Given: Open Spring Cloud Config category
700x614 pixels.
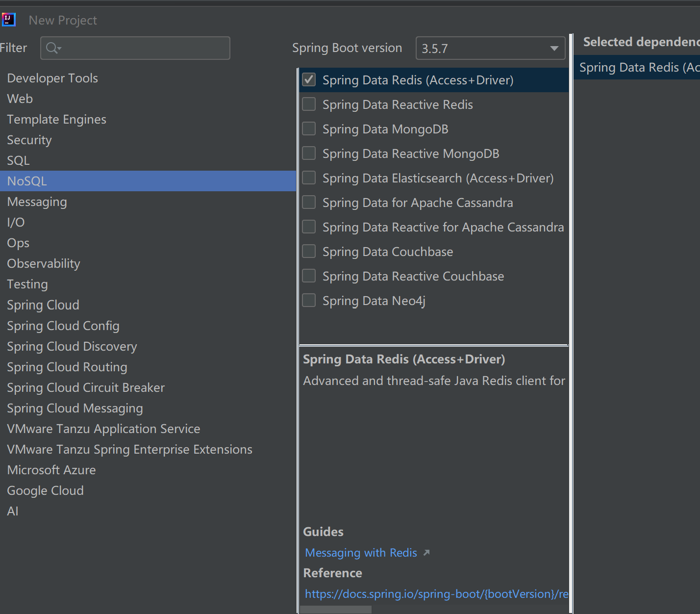Looking at the screenshot, I should pos(148,326).
